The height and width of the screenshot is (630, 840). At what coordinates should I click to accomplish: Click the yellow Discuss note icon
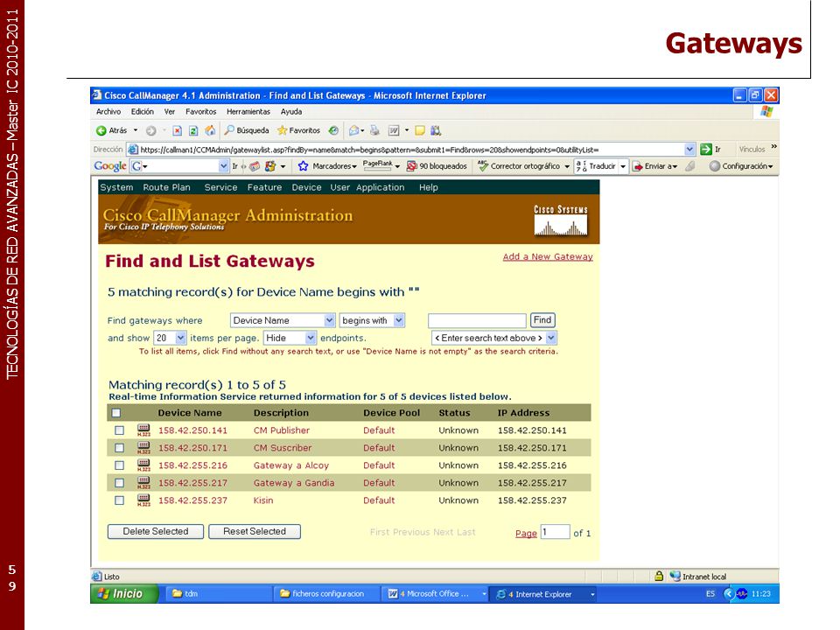(420, 130)
